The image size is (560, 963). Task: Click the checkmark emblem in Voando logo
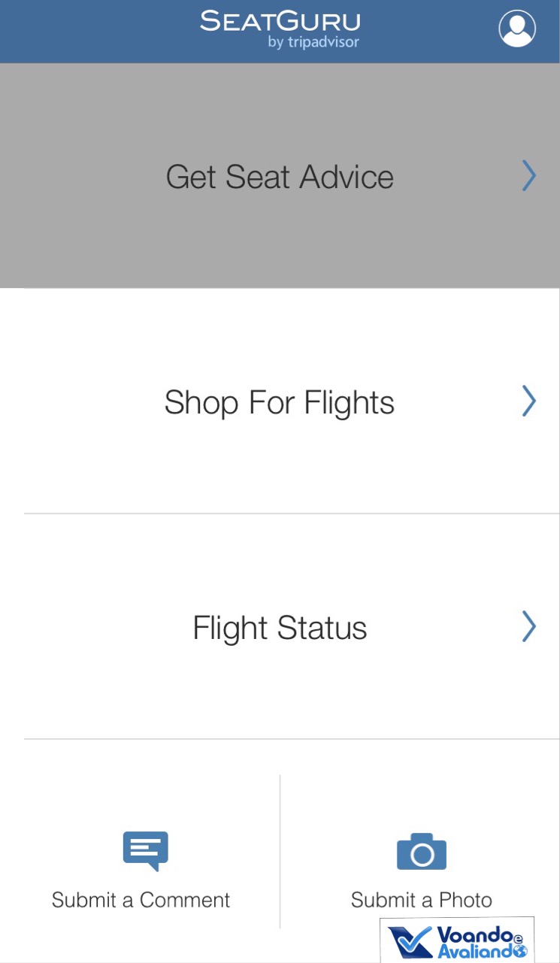tap(410, 943)
